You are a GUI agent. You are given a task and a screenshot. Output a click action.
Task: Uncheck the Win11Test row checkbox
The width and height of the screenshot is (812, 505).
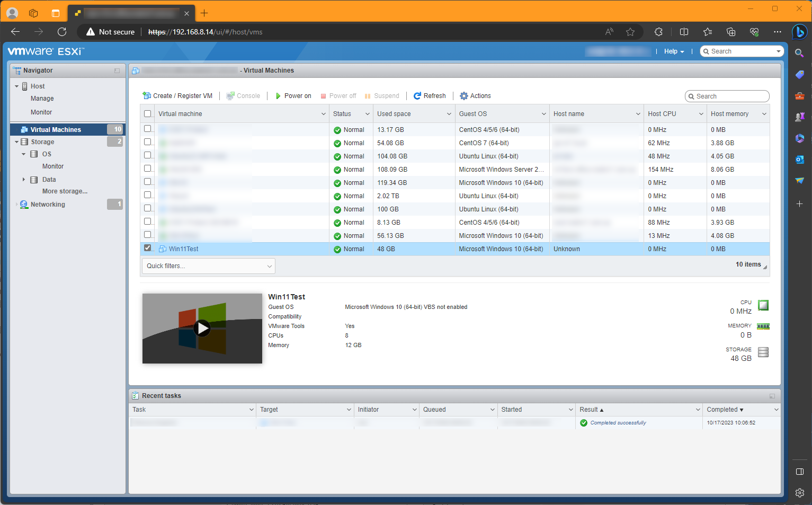(147, 247)
